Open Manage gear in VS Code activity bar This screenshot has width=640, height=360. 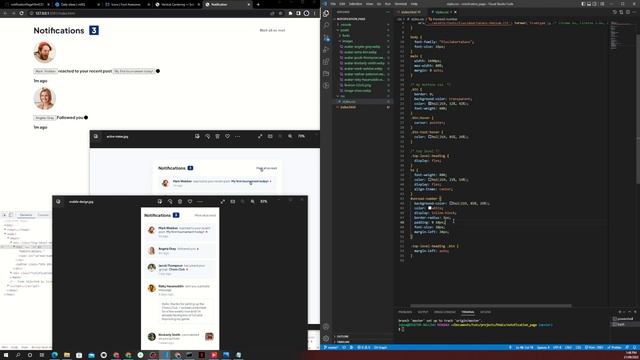(x=326, y=338)
